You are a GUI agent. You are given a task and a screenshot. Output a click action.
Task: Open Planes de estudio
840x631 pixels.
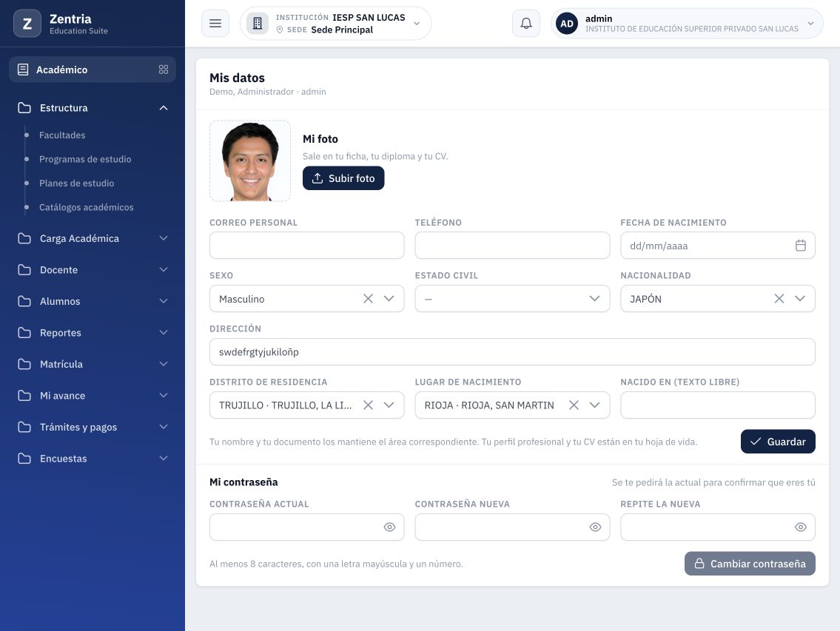77,183
